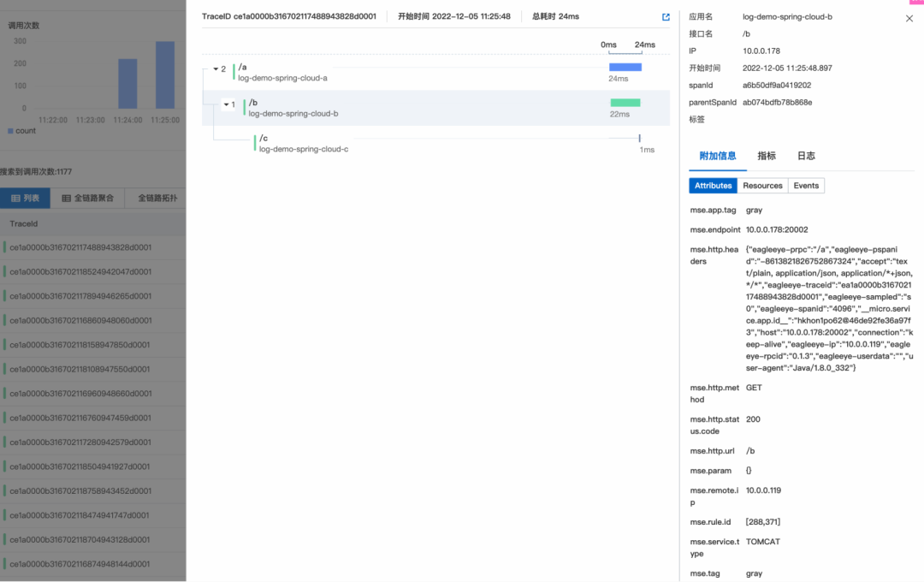This screenshot has width=924, height=582.
Task: Click the list icon in 列表 tab
Action: point(16,199)
